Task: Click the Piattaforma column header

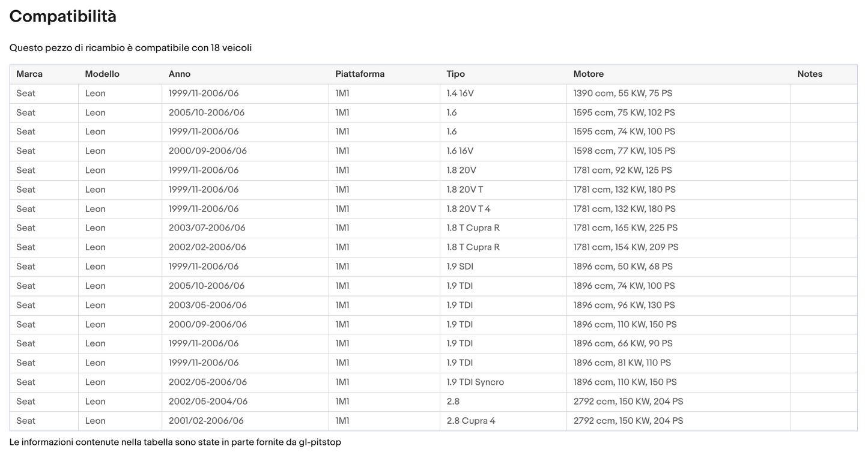Action: coord(360,74)
